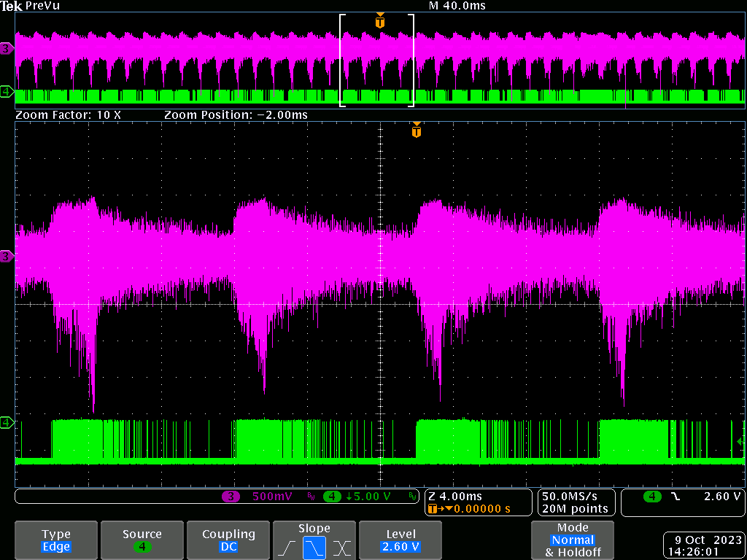This screenshot has width=747, height=560.
Task: Select channel 4 ground marker in zoom view
Action: coord(7,422)
